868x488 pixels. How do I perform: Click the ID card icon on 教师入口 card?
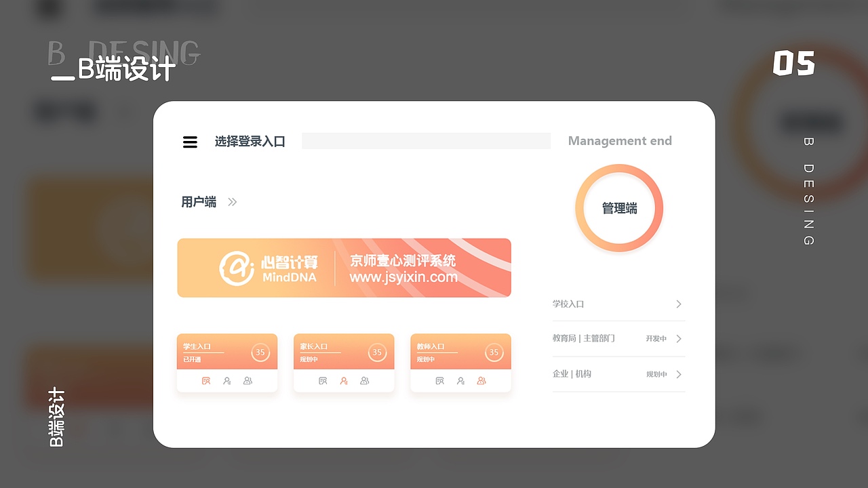tap(439, 381)
